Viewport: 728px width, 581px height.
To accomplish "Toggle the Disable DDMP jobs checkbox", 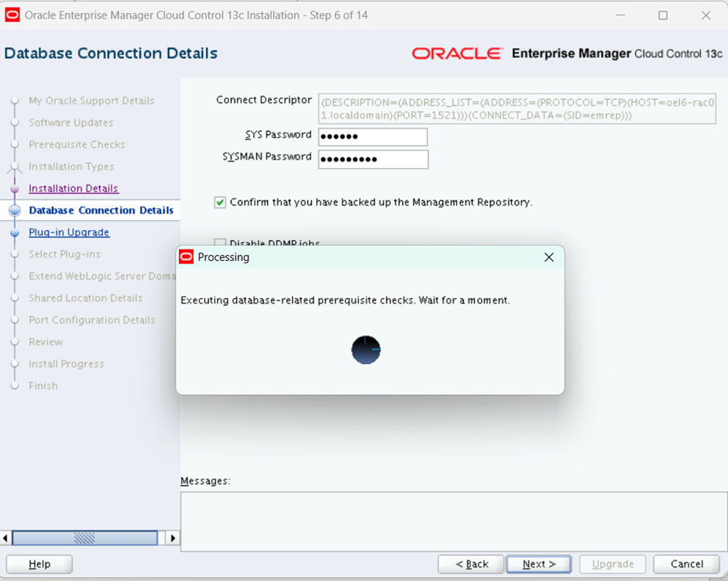I will pos(220,243).
